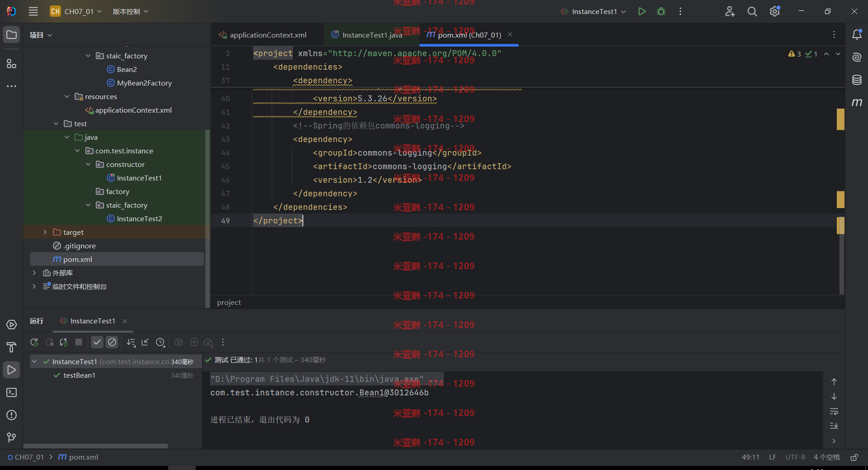Open the Database tool window

point(857,80)
